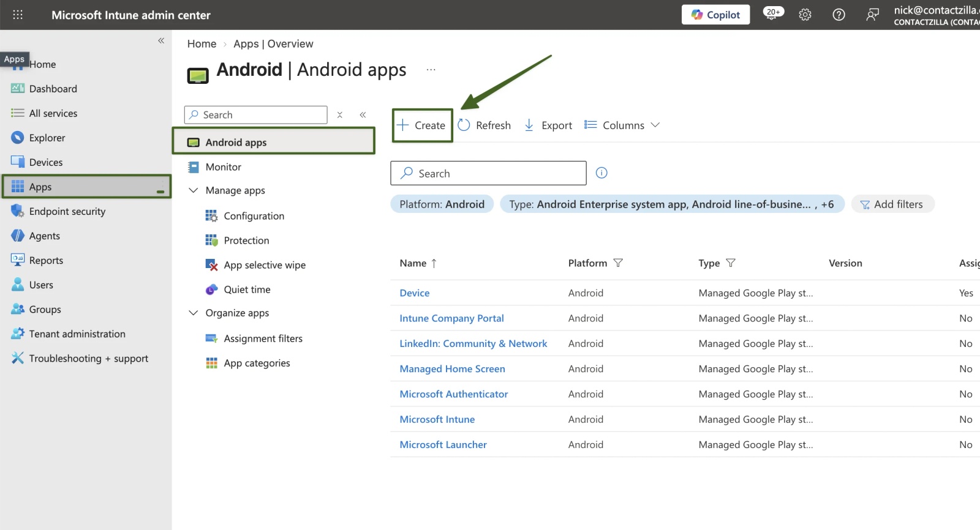The image size is (980, 530).
Task: Click Add filters button
Action: tap(892, 204)
